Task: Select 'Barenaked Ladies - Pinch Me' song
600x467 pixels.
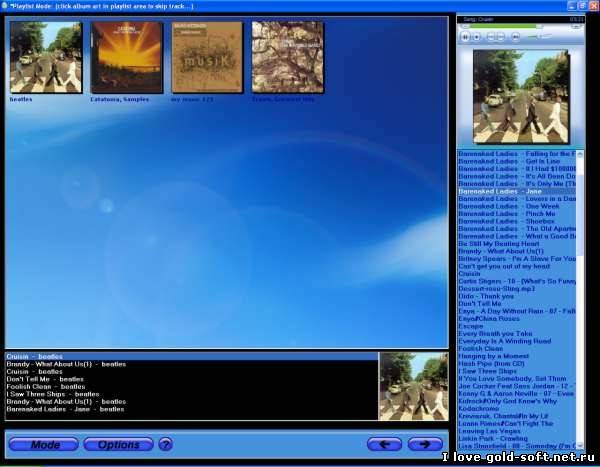Action: tap(517, 214)
